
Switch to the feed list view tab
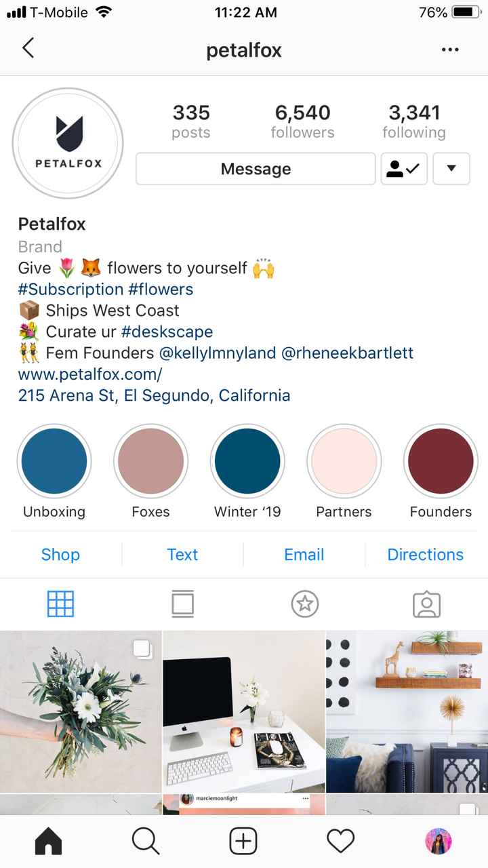(x=182, y=604)
